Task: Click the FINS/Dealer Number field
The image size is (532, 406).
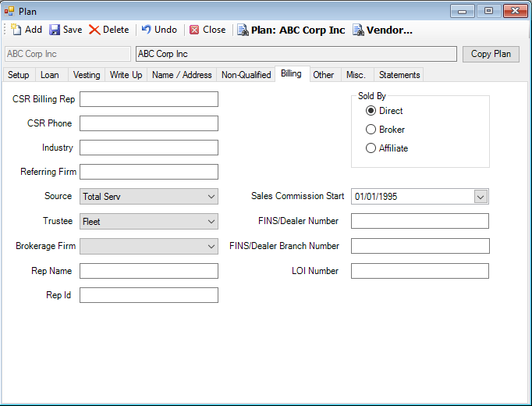Action: click(420, 221)
